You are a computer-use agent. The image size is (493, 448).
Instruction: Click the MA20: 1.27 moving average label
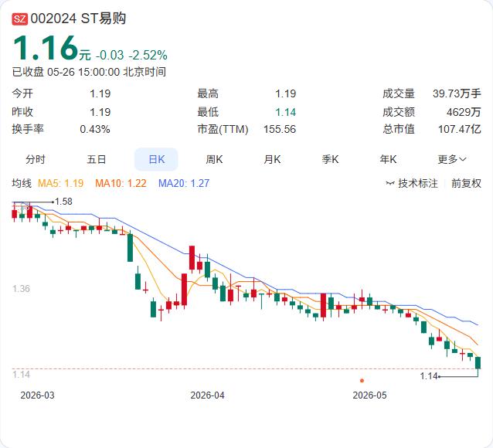pyautogui.click(x=184, y=183)
